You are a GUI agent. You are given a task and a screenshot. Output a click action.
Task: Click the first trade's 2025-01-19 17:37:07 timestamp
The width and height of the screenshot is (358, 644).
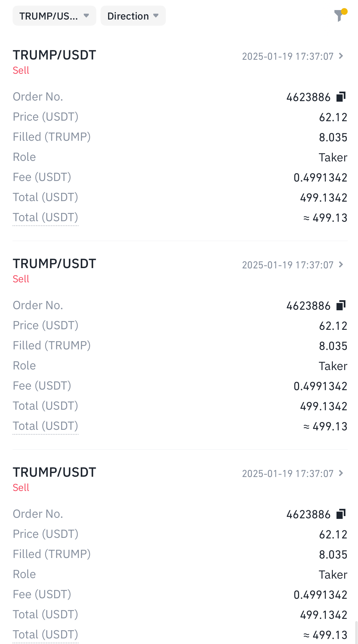288,56
